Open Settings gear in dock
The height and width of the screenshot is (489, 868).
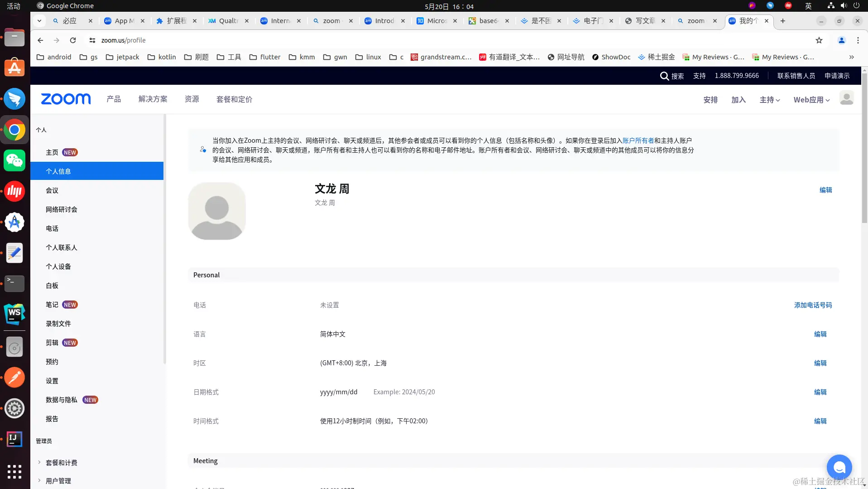pyautogui.click(x=14, y=408)
